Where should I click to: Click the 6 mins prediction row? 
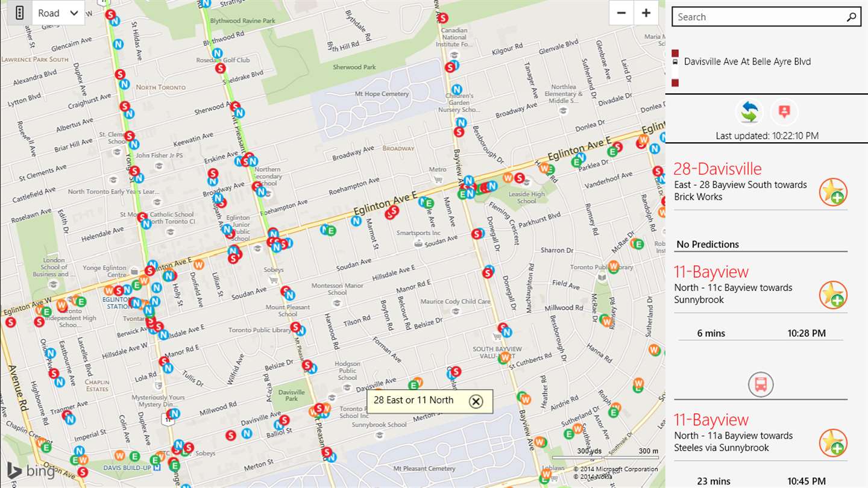coord(761,333)
